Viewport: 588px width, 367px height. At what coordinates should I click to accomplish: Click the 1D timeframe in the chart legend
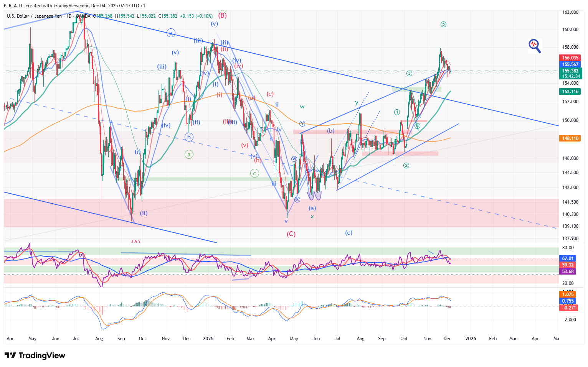point(69,16)
